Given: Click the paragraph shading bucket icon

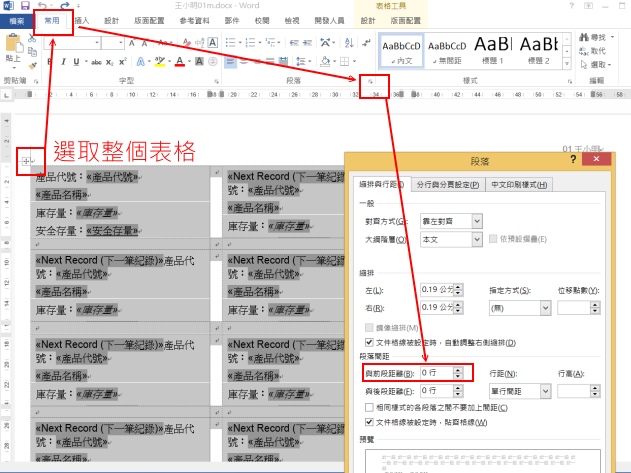Looking at the screenshot, I should (x=325, y=62).
